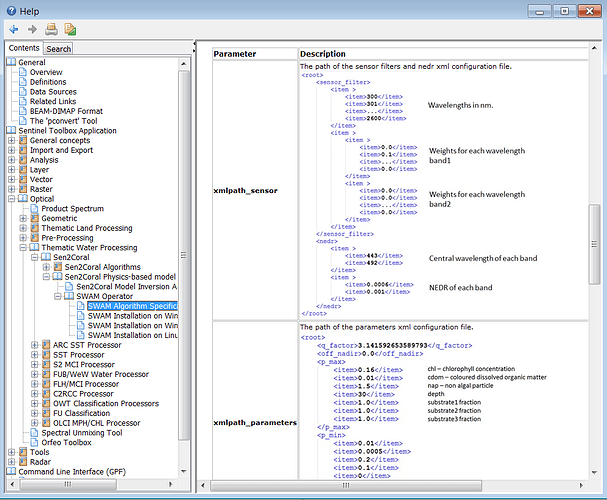Viewport: 607px width, 500px height.
Task: Click content pane scroll down arrow
Action: point(594,472)
